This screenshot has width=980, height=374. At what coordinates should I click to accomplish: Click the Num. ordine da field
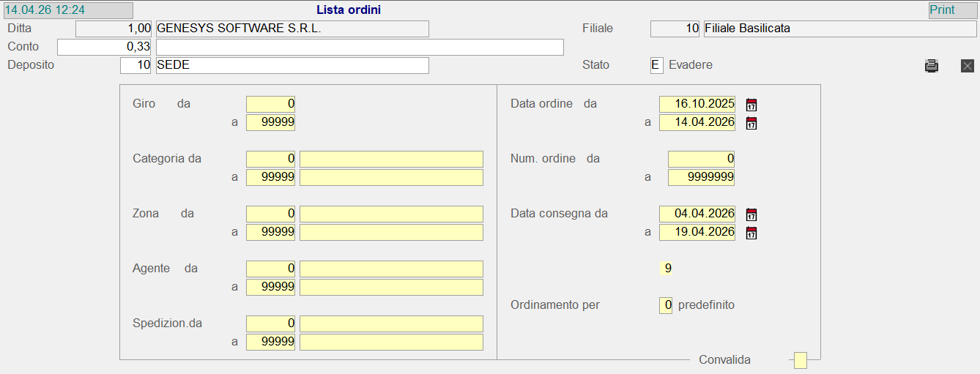click(701, 159)
